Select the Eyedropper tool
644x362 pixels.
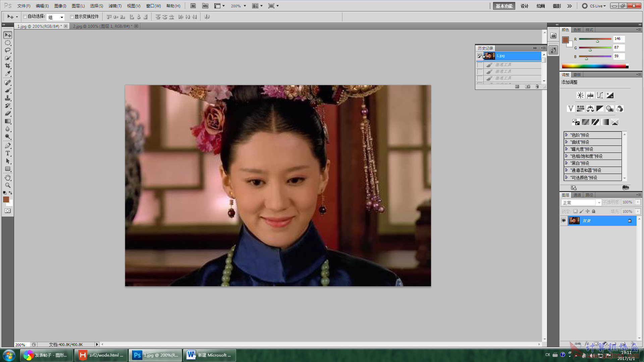pyautogui.click(x=8, y=73)
